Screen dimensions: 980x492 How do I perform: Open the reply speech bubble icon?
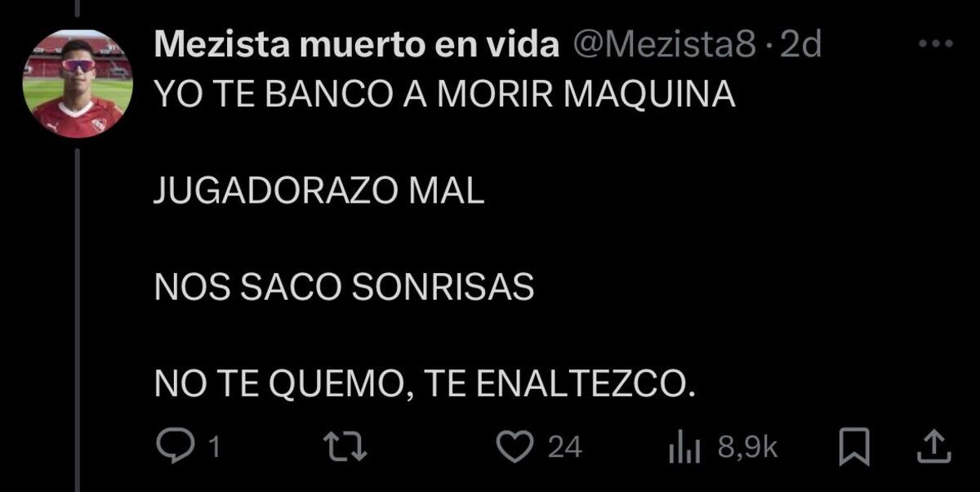pos(175,447)
